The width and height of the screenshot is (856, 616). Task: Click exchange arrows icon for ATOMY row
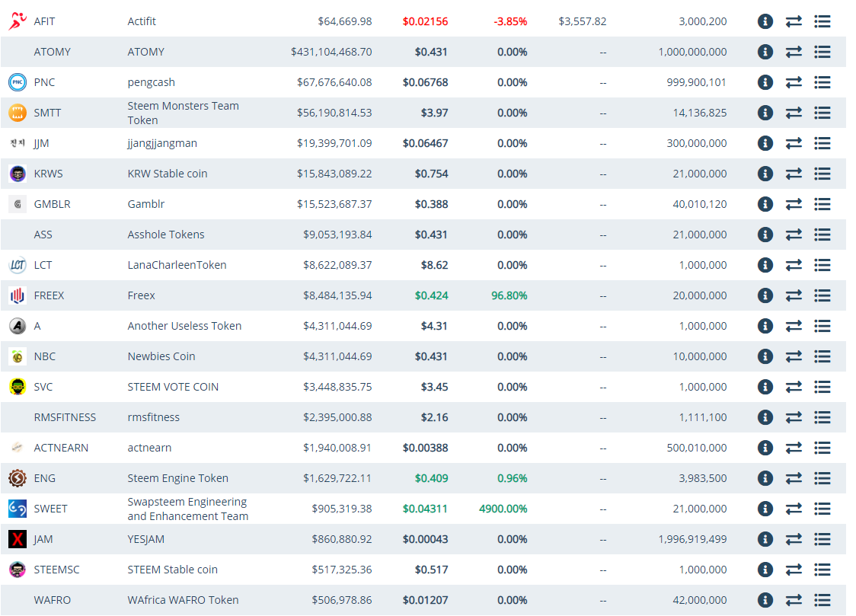794,52
